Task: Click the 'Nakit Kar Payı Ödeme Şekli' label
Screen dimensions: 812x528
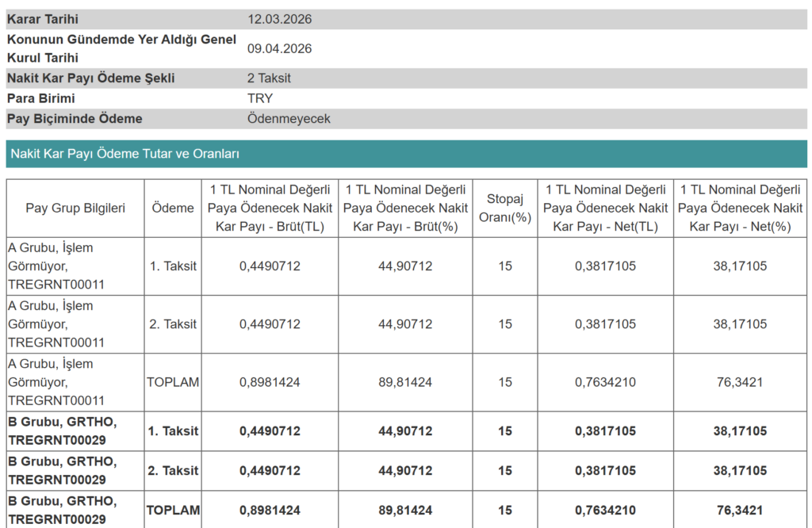Action: pyautogui.click(x=90, y=78)
